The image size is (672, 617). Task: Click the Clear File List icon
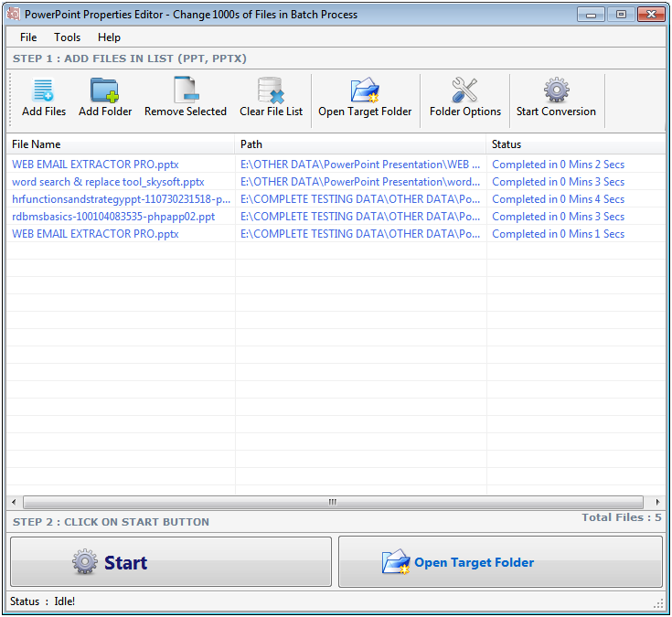pos(271,90)
